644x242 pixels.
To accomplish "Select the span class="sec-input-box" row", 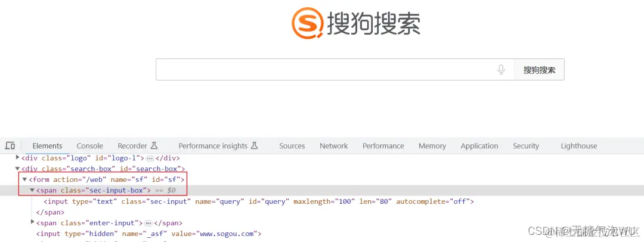I will click(322, 191).
